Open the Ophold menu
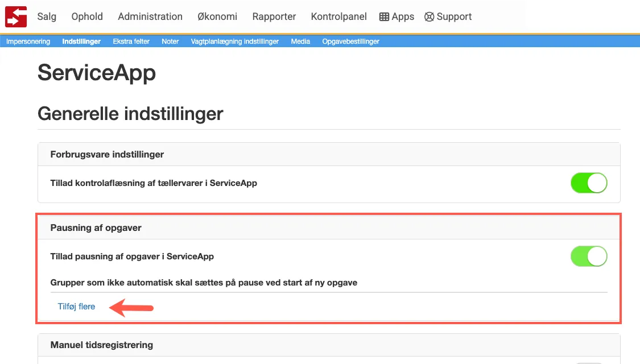The height and width of the screenshot is (364, 640). pyautogui.click(x=87, y=16)
